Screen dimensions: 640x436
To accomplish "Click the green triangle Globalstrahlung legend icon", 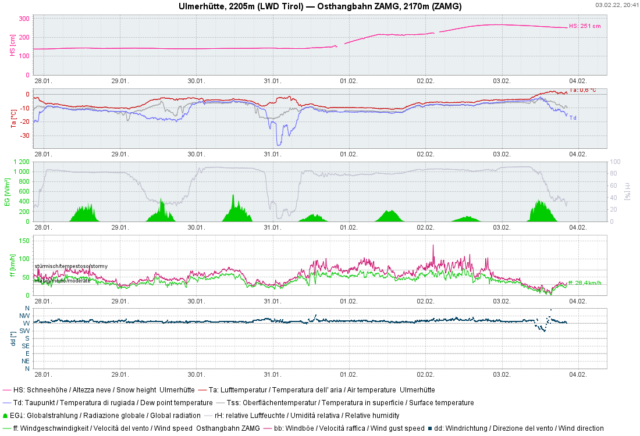I will point(5,416).
